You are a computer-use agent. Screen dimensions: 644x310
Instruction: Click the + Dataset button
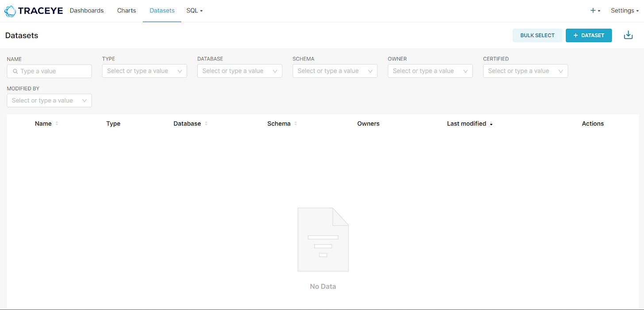[x=589, y=35]
